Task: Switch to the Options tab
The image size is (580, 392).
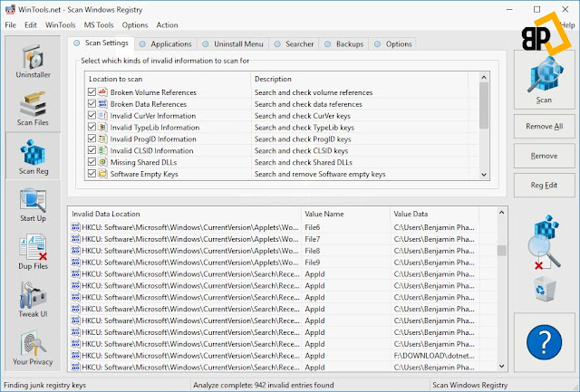Action: (x=392, y=44)
